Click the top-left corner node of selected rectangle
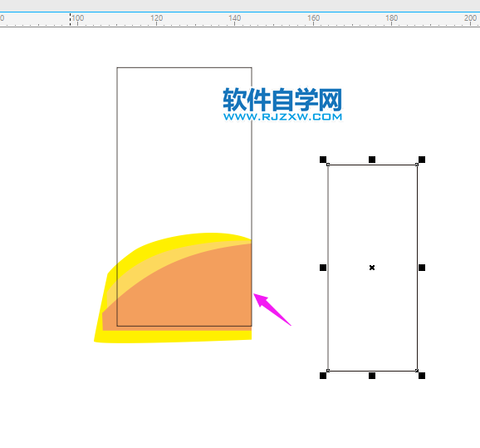Image resolution: width=480 pixels, height=448 pixels. [328, 165]
